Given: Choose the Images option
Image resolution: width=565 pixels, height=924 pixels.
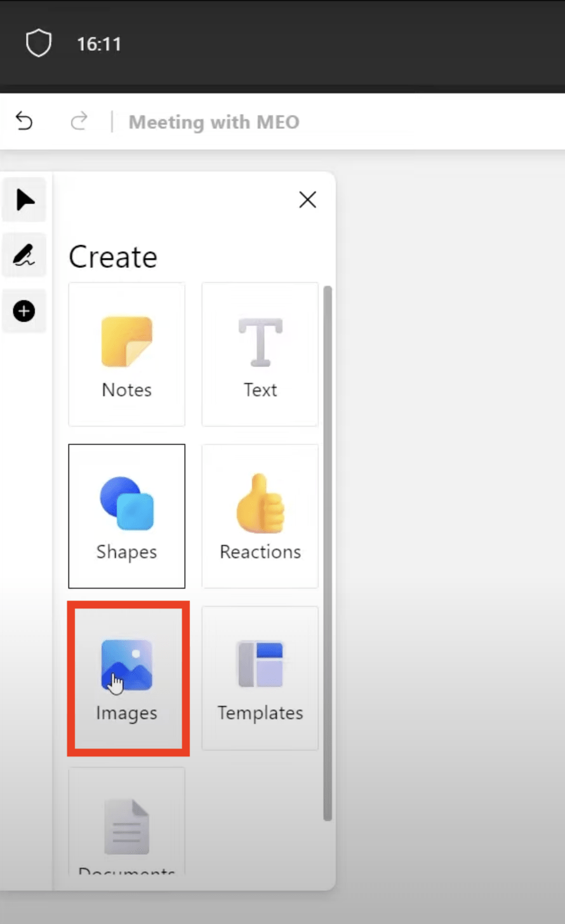Looking at the screenshot, I should coord(127,678).
